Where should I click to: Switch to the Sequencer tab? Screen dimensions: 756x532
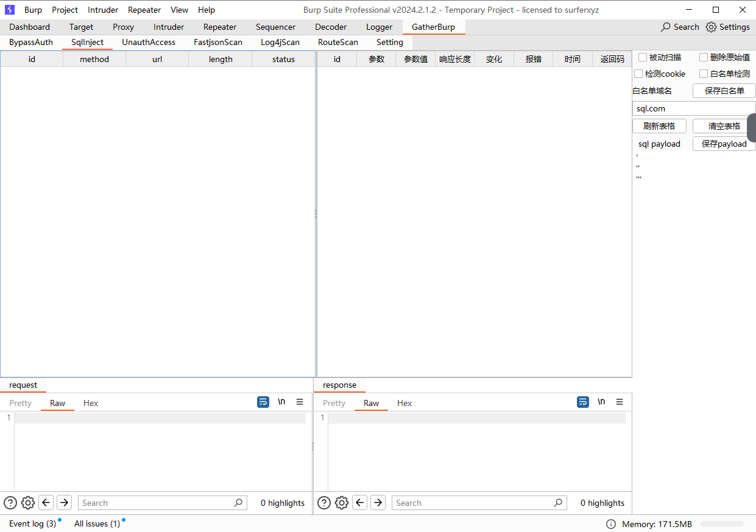coord(275,27)
